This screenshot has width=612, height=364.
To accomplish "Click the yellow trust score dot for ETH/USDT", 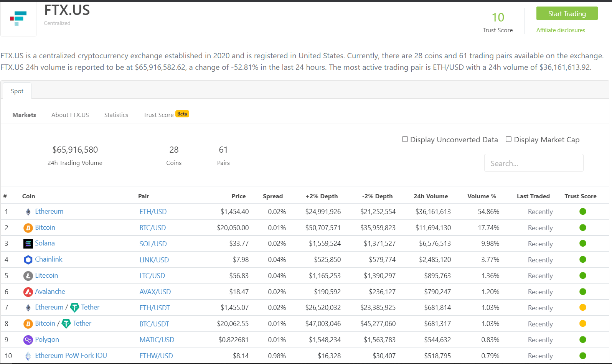I will click(582, 307).
